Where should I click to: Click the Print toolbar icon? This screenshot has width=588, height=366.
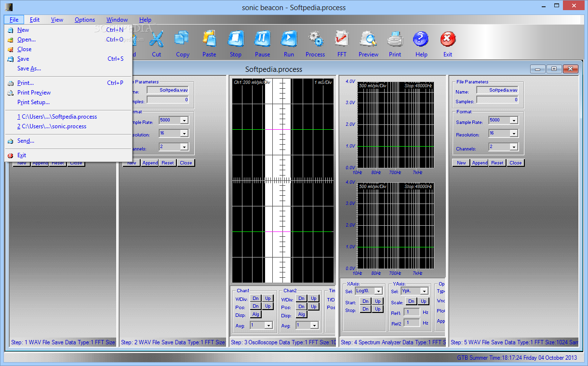point(395,39)
